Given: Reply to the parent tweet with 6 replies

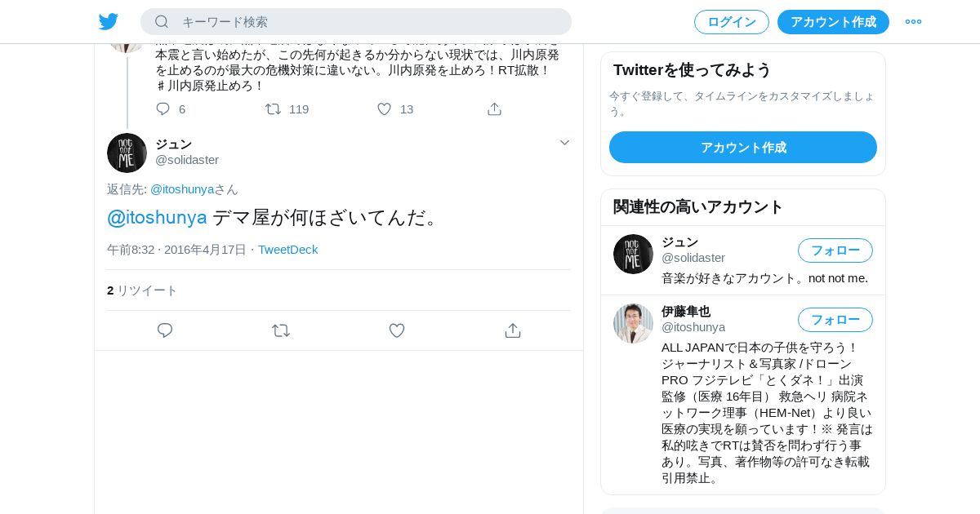Looking at the screenshot, I should click(163, 109).
